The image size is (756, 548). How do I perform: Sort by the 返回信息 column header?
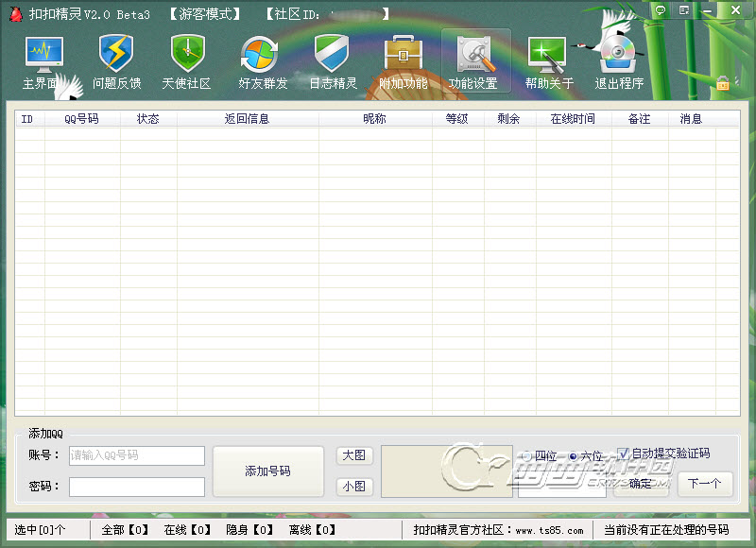pyautogui.click(x=248, y=119)
